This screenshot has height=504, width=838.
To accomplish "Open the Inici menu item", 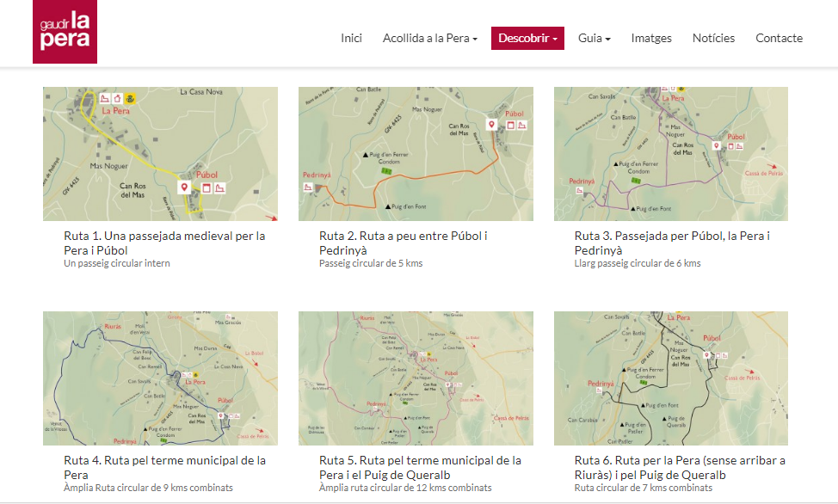I will pos(351,38).
